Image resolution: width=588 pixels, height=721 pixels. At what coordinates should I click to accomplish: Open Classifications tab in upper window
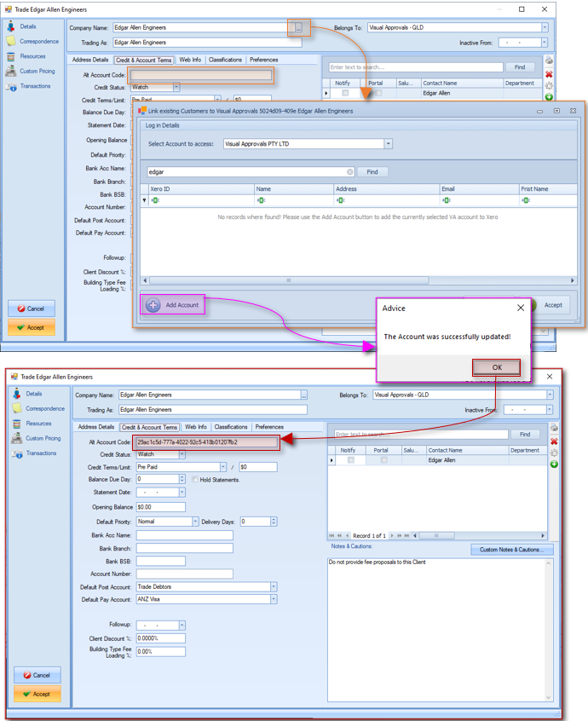225,60
